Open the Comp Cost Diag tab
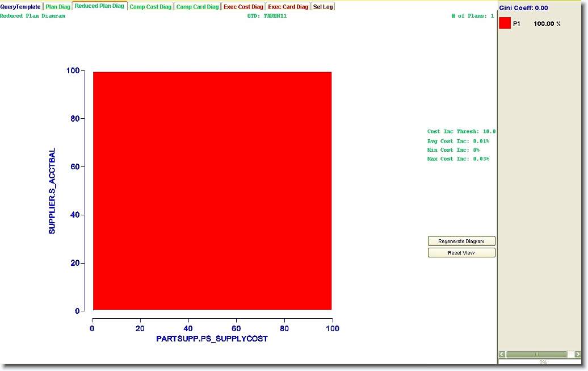 point(150,7)
